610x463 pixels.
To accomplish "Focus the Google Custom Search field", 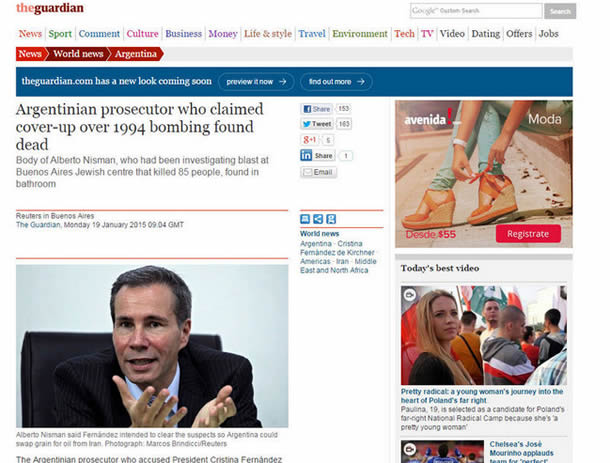I will (476, 11).
